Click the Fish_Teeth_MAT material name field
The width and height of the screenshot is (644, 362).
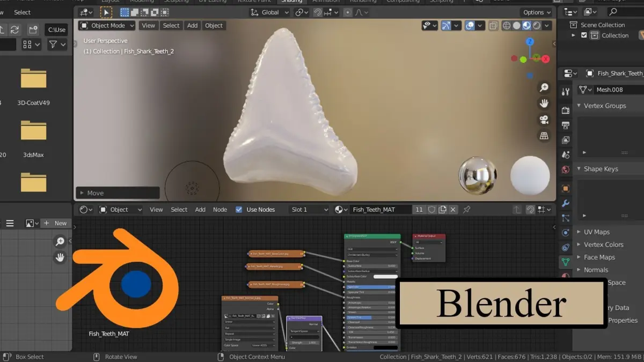tap(380, 210)
